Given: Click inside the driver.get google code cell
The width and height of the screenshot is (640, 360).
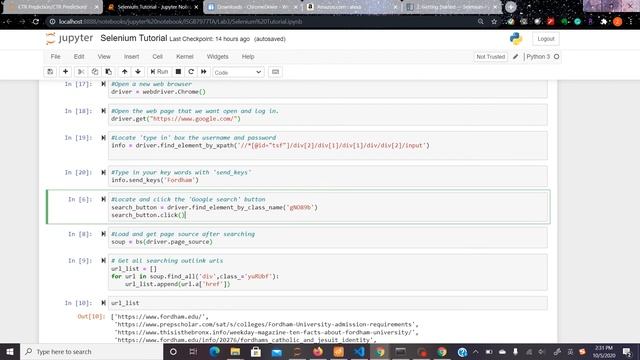Looking at the screenshot, I should coord(328,115).
